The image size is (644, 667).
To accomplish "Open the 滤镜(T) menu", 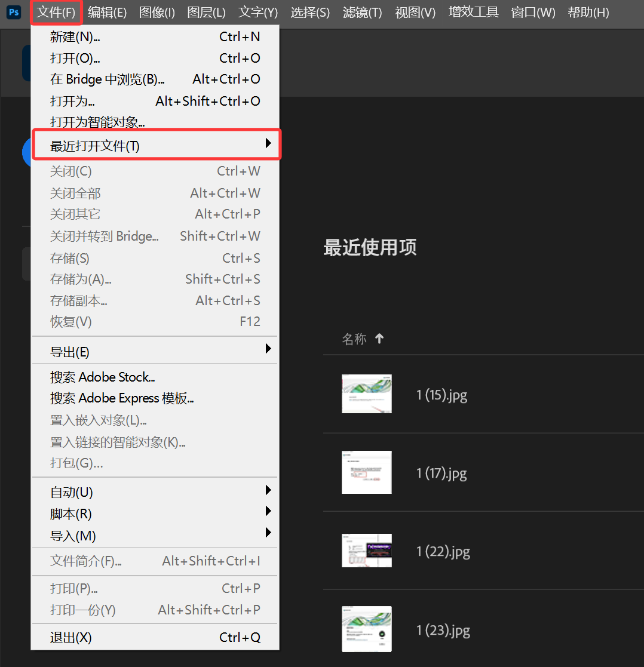I will coord(362,13).
